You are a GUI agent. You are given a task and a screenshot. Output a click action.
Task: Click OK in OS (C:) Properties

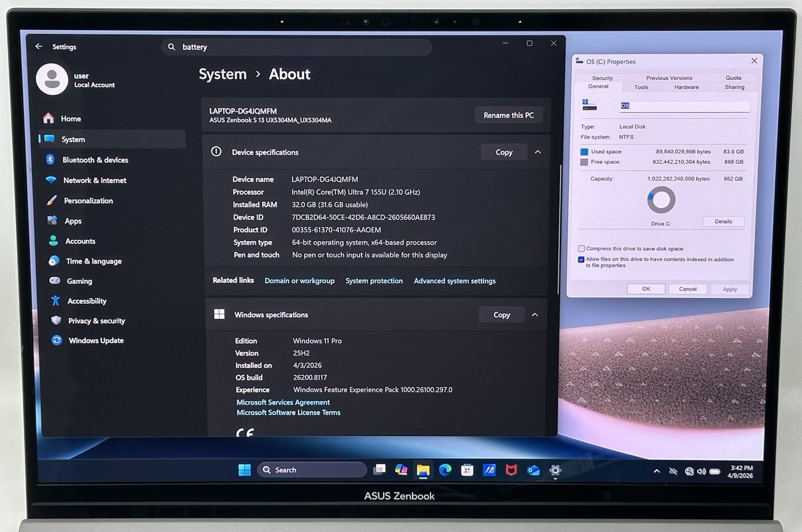click(x=646, y=289)
